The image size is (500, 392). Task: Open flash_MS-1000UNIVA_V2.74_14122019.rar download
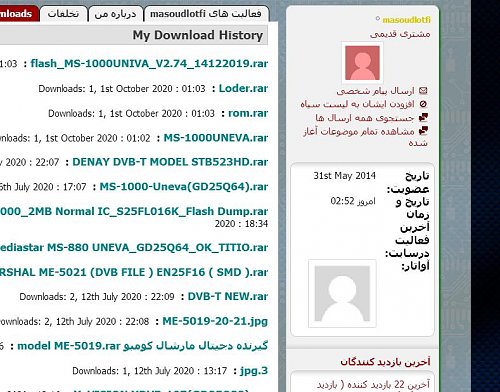tap(149, 63)
